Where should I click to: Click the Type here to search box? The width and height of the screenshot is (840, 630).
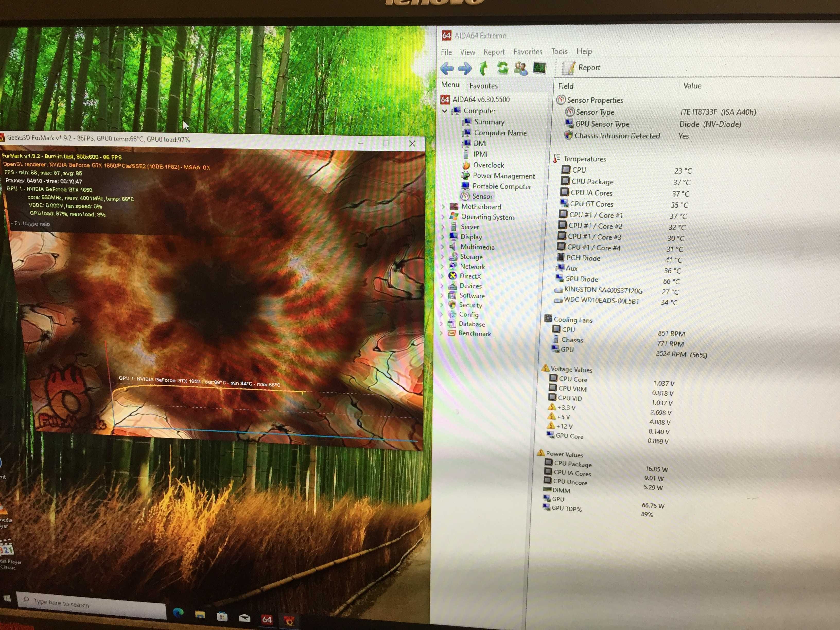pyautogui.click(x=92, y=605)
